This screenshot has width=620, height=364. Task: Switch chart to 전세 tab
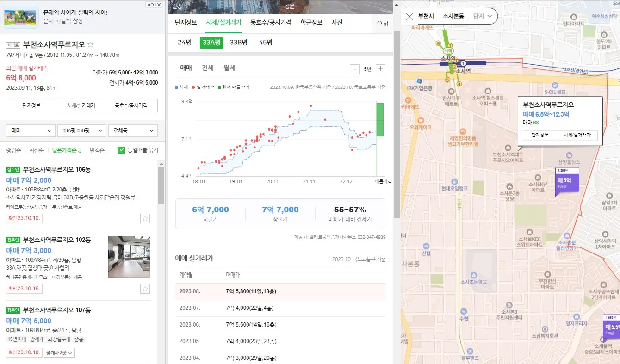click(x=208, y=68)
